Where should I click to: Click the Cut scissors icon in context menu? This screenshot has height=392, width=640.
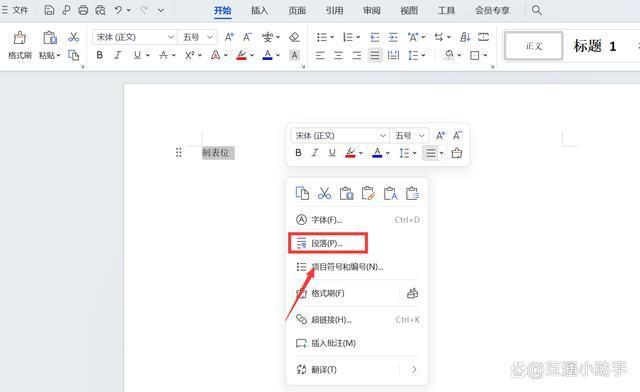pos(324,193)
